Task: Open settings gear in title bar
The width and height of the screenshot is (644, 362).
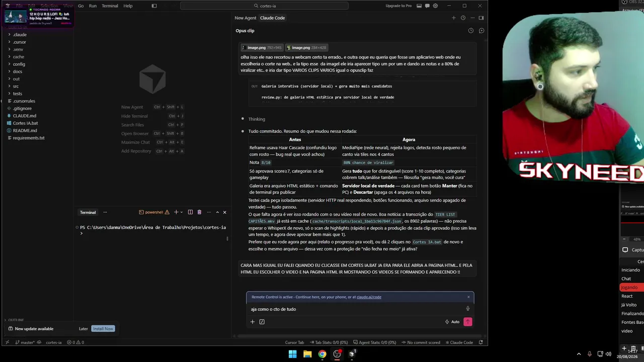Action: tap(435, 6)
